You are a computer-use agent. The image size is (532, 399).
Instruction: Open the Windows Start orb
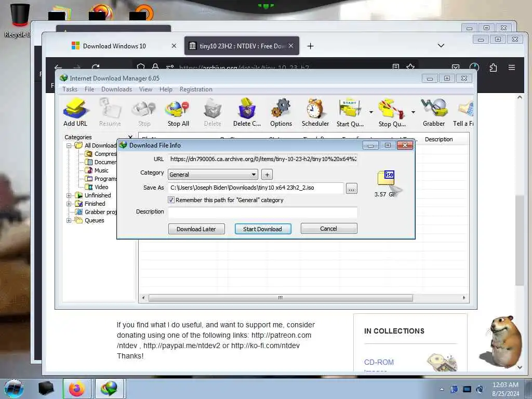(x=14, y=389)
